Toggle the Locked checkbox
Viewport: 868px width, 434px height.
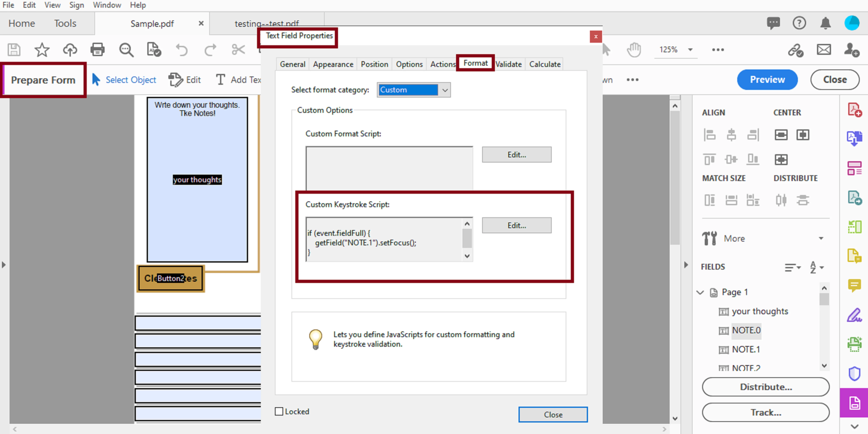[x=279, y=411]
